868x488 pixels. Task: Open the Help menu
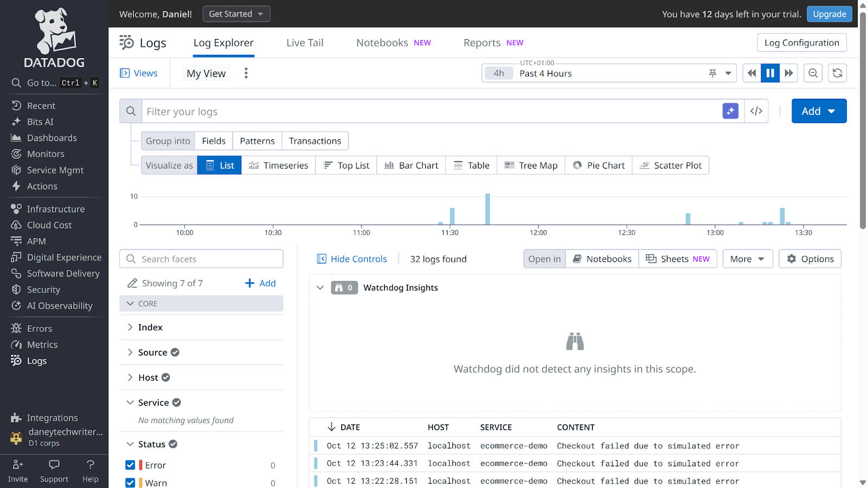[90, 471]
